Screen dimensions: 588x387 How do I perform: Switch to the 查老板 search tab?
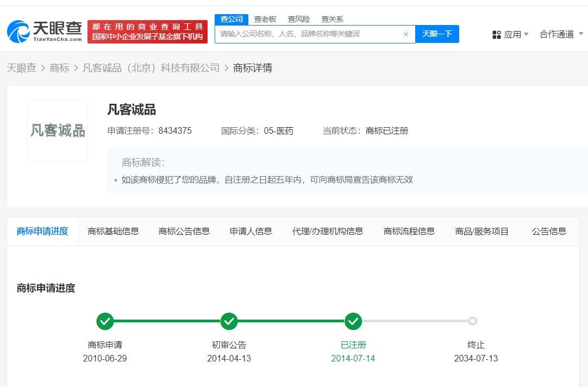pyautogui.click(x=265, y=19)
